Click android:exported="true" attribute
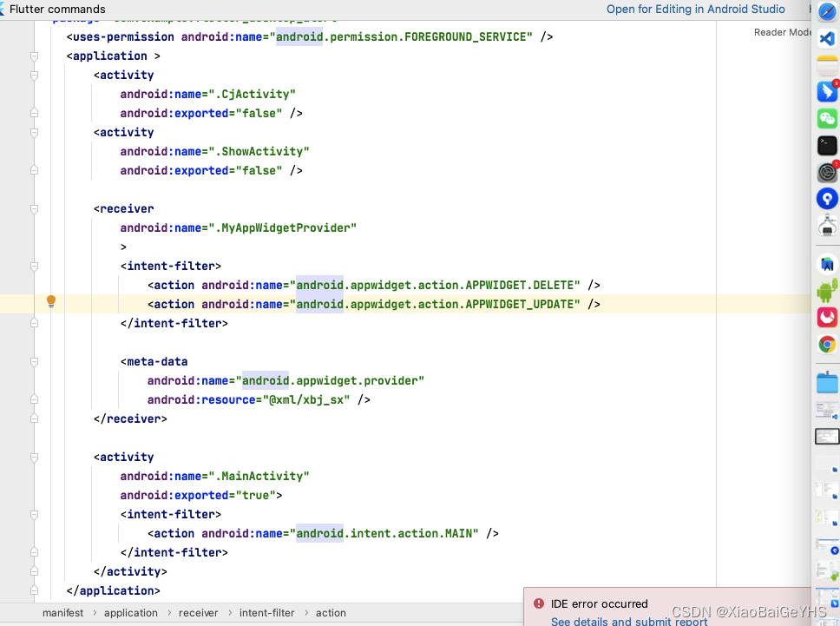Screen dimensions: 840x626 pyautogui.click(x=198, y=495)
